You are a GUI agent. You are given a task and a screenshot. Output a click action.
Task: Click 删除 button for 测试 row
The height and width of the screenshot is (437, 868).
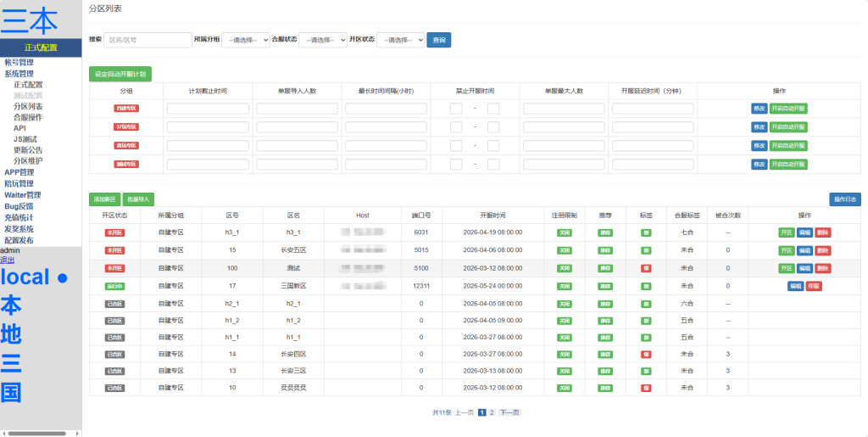click(x=822, y=268)
